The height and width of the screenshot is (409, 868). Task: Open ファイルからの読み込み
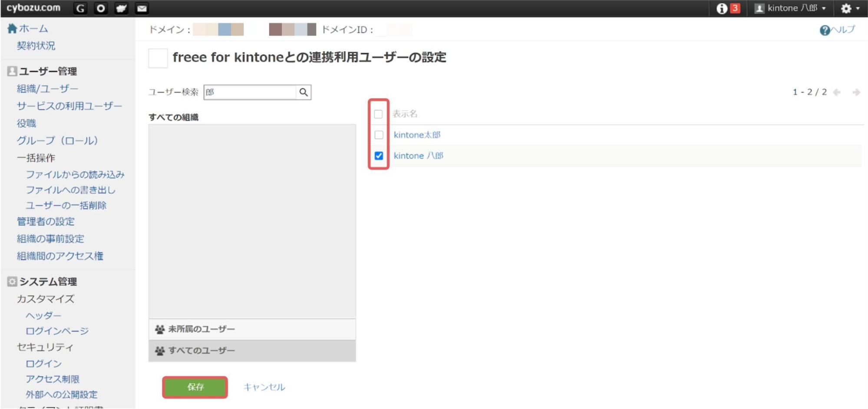pyautogui.click(x=75, y=174)
